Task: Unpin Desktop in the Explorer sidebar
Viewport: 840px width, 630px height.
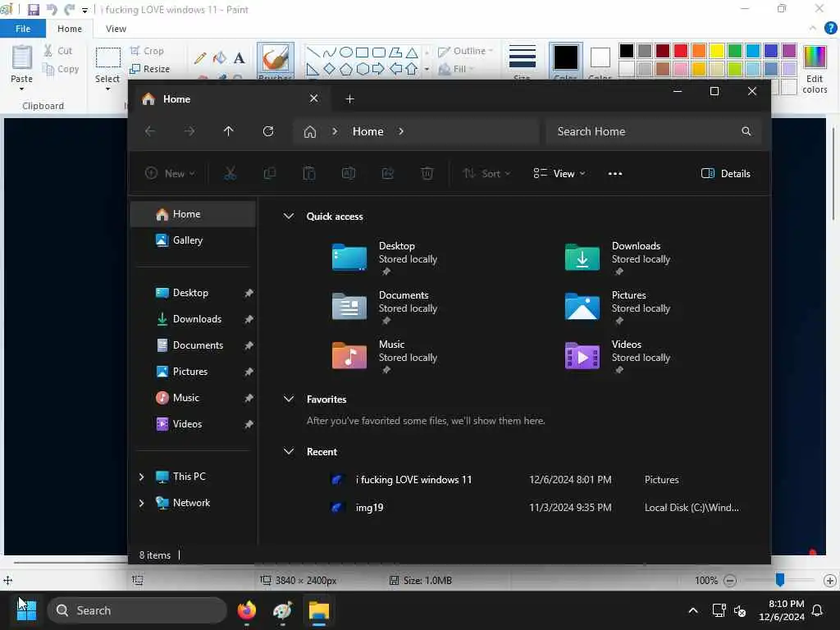Action: [x=249, y=293]
